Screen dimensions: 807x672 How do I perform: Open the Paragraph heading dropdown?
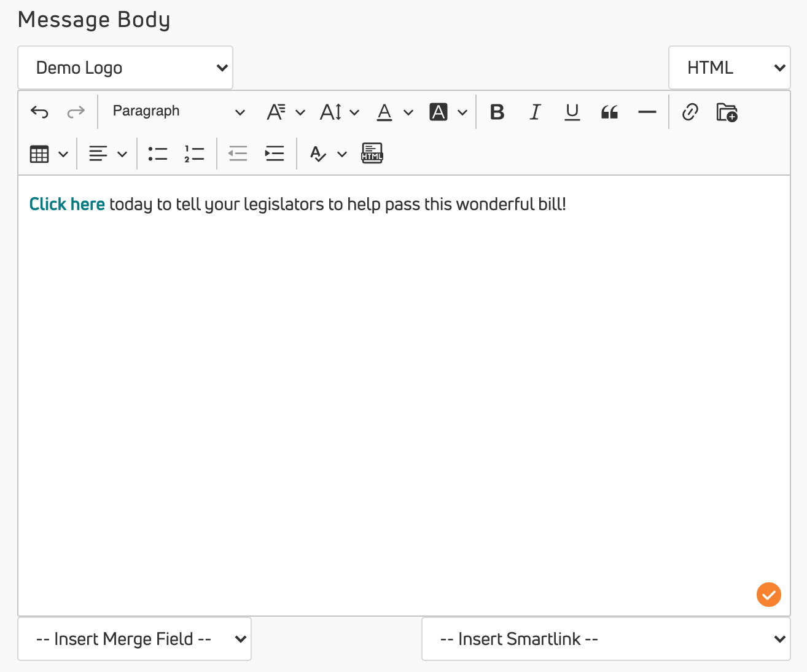coord(178,112)
